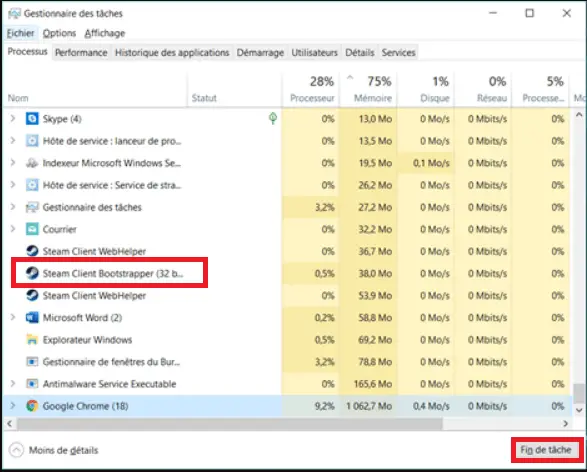Switch to the Utilisateurs tab

click(x=314, y=53)
